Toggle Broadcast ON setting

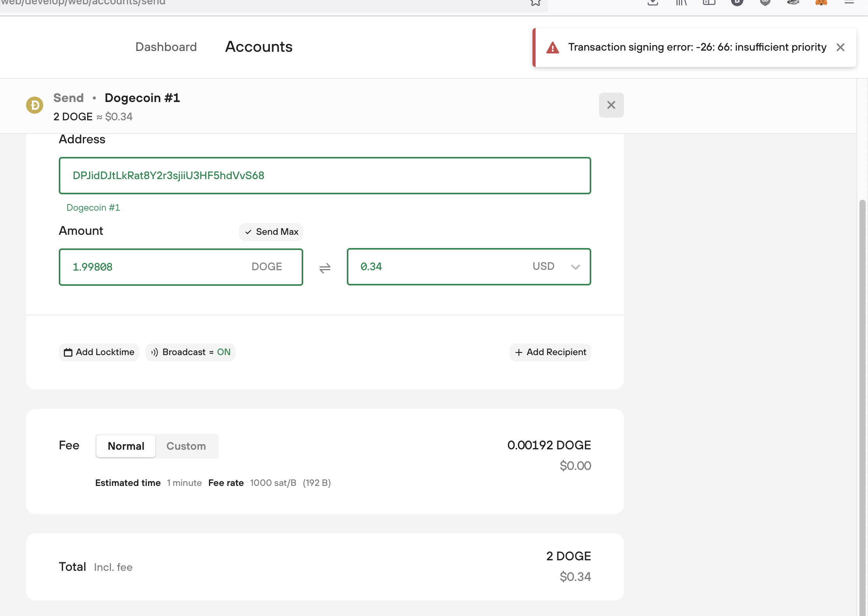pos(190,352)
